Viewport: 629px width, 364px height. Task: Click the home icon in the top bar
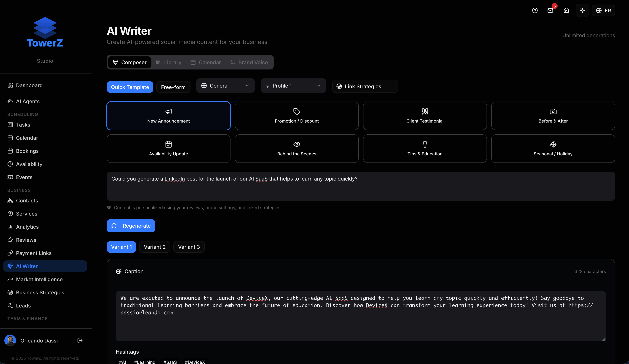(566, 10)
